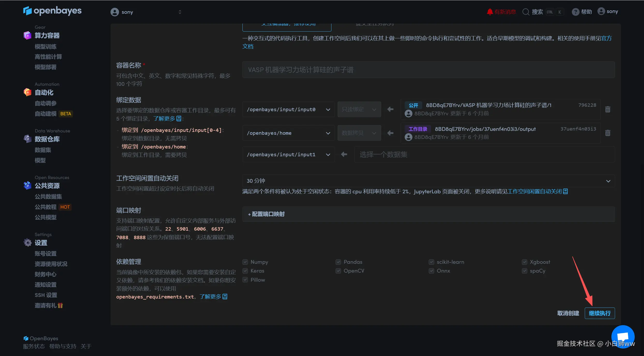Click the 继续执行 button
This screenshot has height=356, width=644.
click(599, 313)
